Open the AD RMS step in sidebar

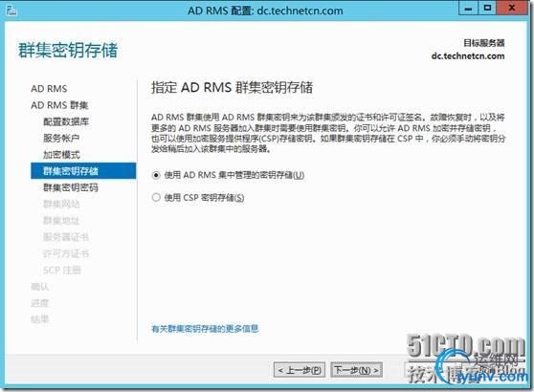[x=49, y=89]
